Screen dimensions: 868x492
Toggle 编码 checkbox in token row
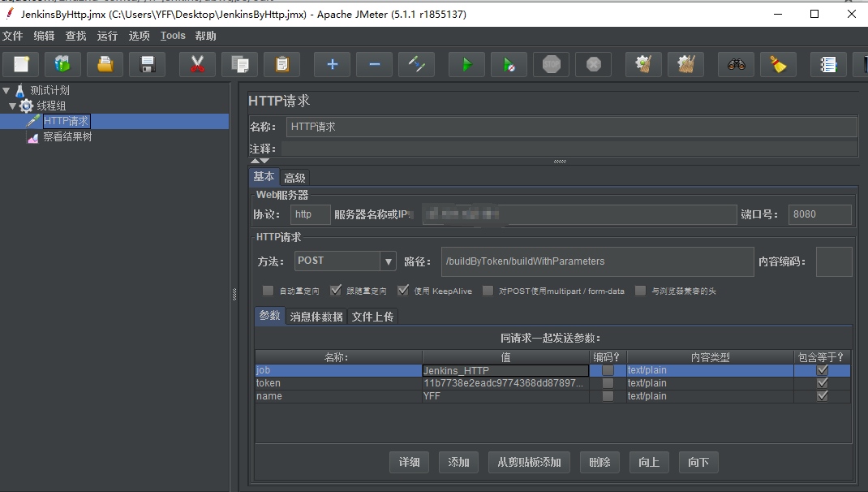click(608, 383)
